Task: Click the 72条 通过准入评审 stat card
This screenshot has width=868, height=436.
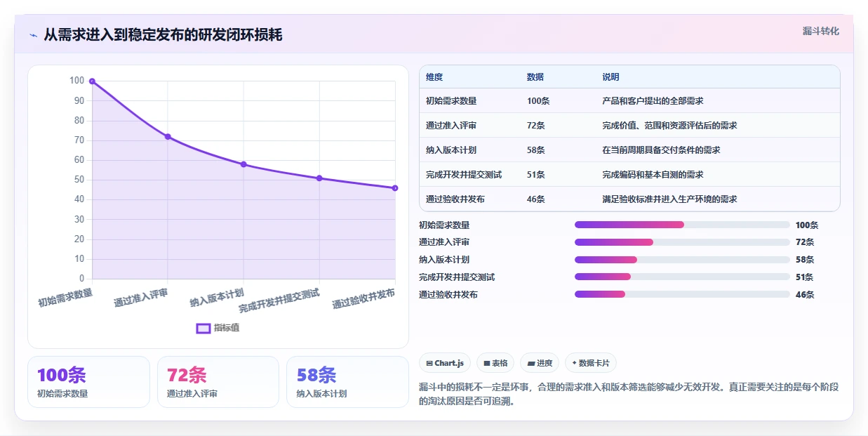Action: 218,382
